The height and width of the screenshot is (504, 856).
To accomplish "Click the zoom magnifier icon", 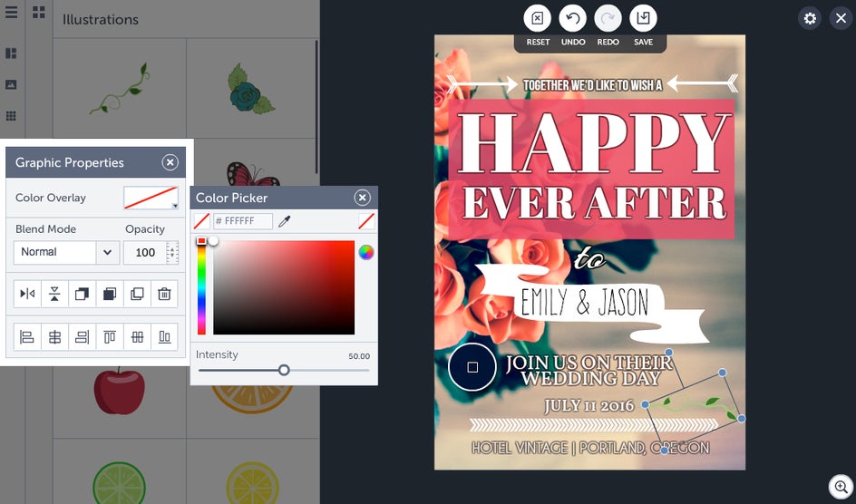I will tap(841, 487).
